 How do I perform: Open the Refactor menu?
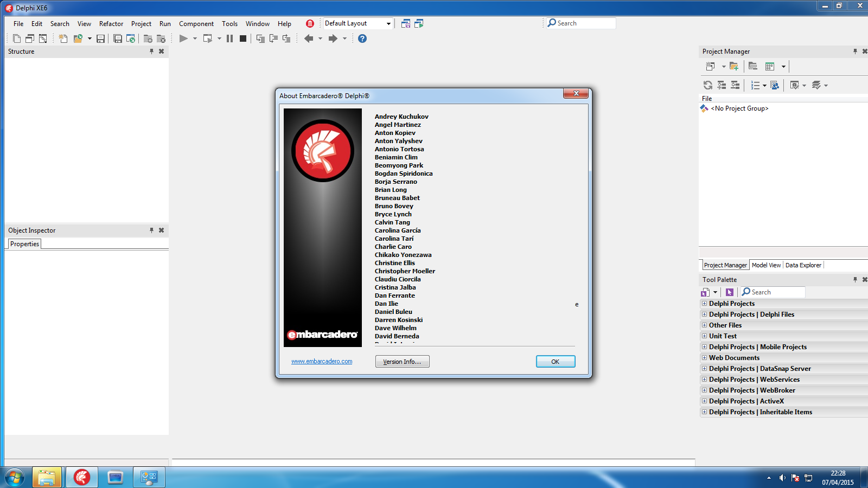pos(111,24)
